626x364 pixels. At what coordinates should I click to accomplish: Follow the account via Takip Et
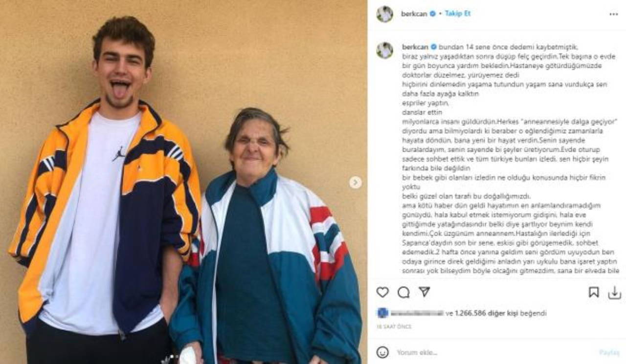click(x=457, y=14)
